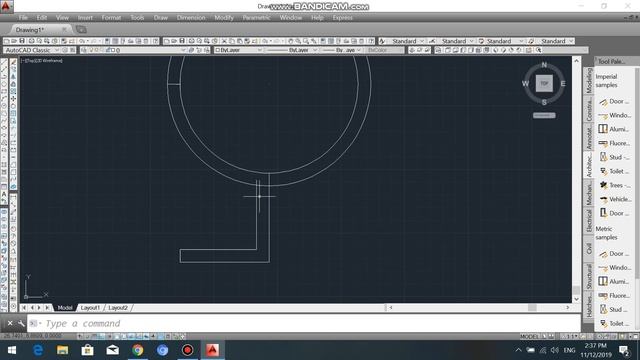Toggle Object Snap Tracking in status bar
The width and height of the screenshot is (640, 360).
point(131,336)
